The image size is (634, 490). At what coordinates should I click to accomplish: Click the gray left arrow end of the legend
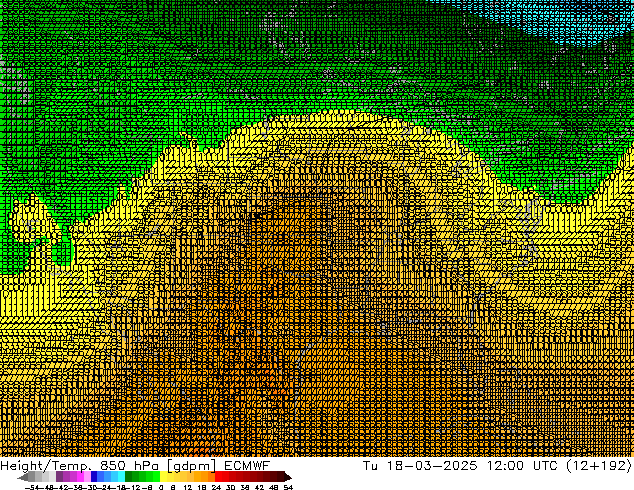pos(23,477)
